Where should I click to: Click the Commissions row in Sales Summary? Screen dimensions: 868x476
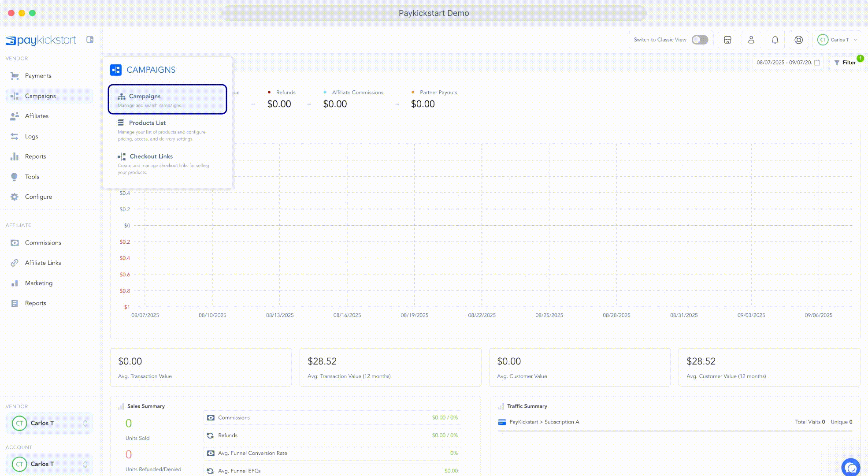(332, 418)
